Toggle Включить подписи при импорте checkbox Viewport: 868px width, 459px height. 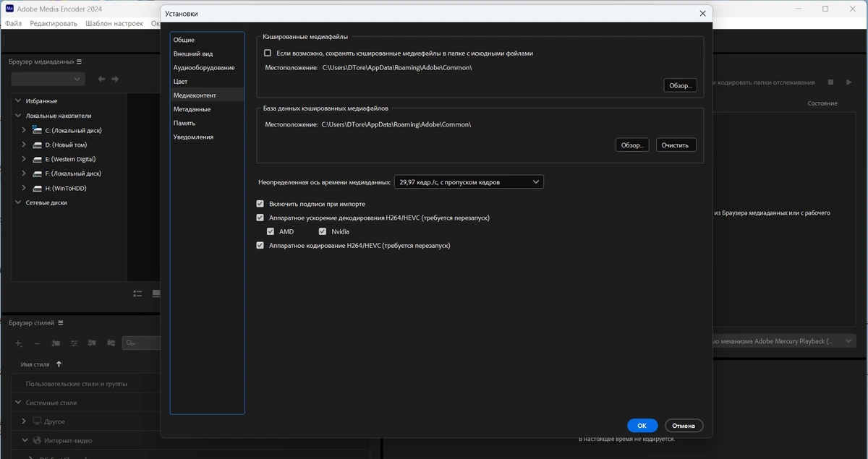[260, 204]
